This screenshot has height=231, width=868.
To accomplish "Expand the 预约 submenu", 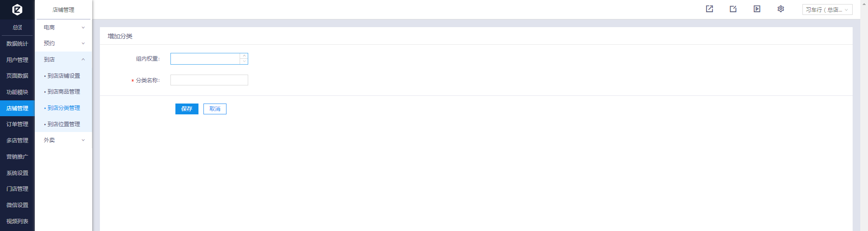I will [64, 43].
